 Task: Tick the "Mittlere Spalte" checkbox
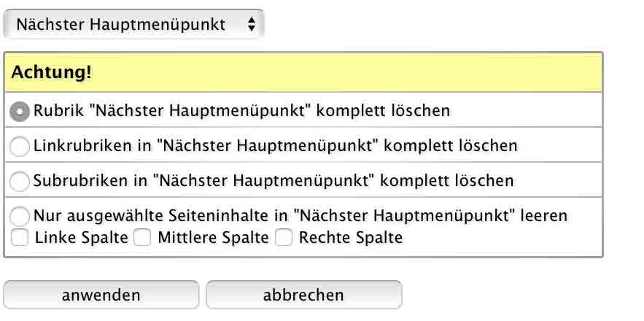pos(143,238)
